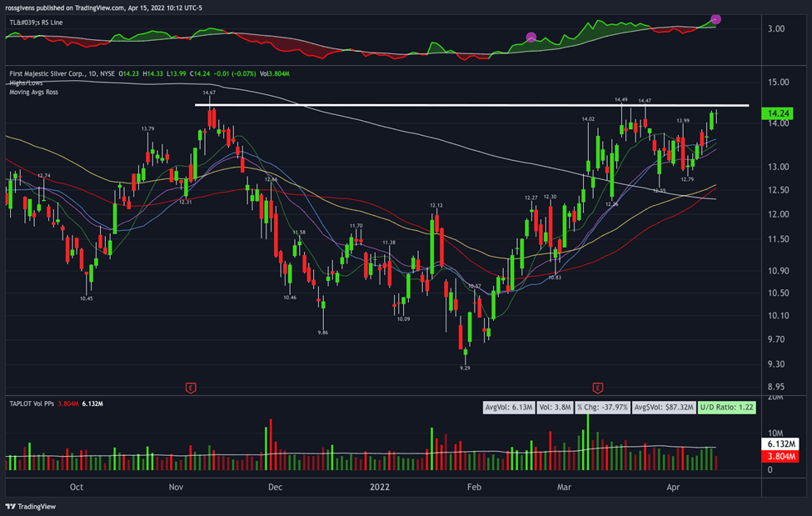This screenshot has width=812, height=516.
Task: Click the earnings 'E' icon near February axis
Action: tap(597, 387)
